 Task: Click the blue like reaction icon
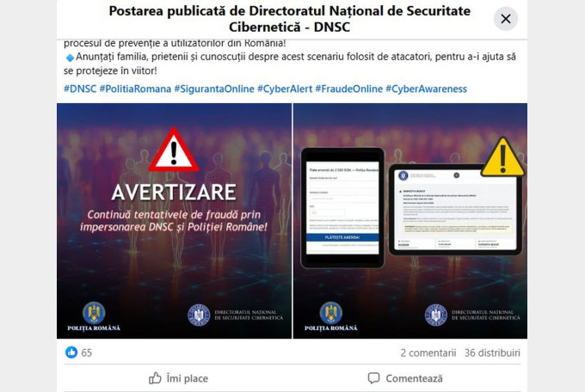pyautogui.click(x=71, y=352)
